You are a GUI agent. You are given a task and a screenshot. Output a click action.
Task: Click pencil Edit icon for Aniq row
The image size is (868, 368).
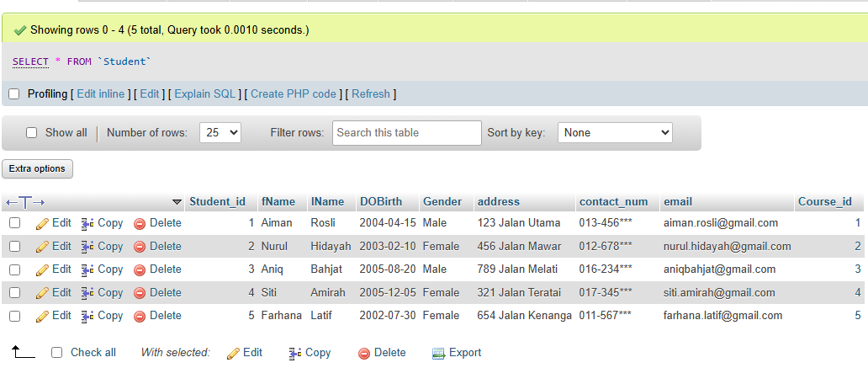tap(42, 270)
